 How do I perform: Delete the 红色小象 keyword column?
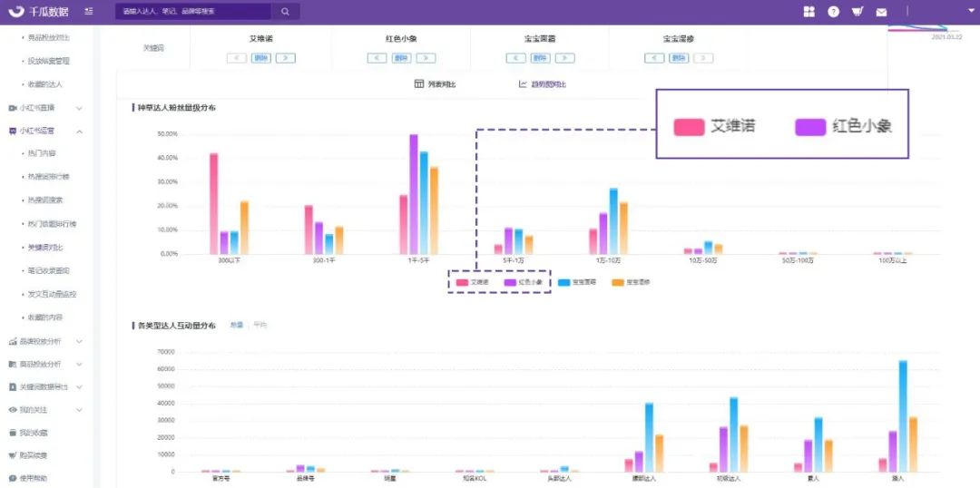pyautogui.click(x=401, y=58)
